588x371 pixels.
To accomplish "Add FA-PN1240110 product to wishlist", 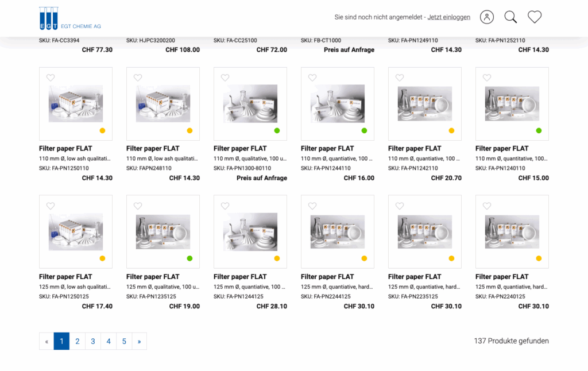I will click(487, 78).
